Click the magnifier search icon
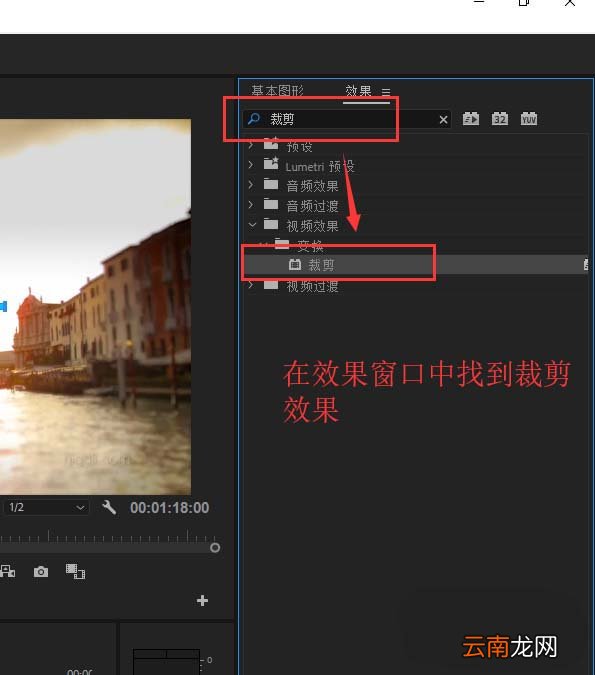The image size is (595, 675). point(254,118)
